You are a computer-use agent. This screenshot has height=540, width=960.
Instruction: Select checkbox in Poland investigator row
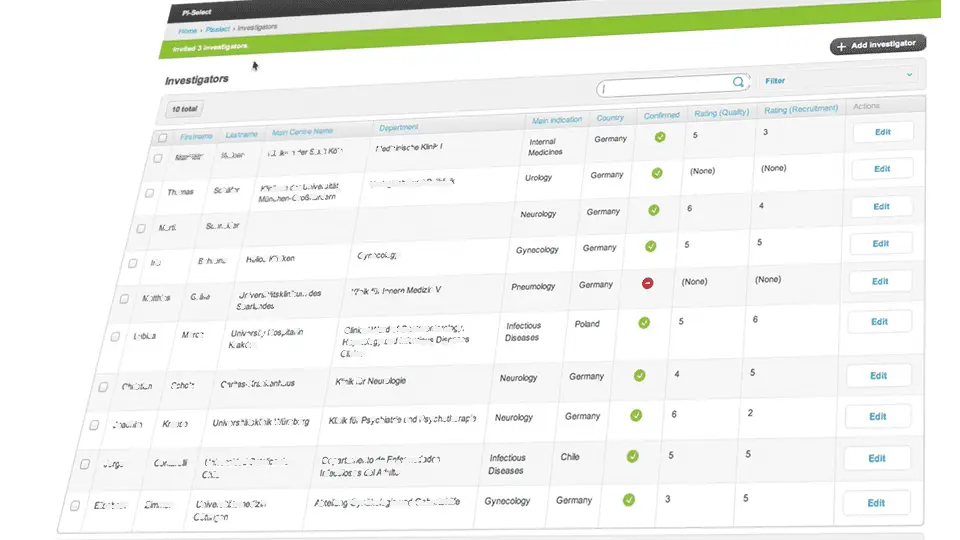tap(115, 337)
